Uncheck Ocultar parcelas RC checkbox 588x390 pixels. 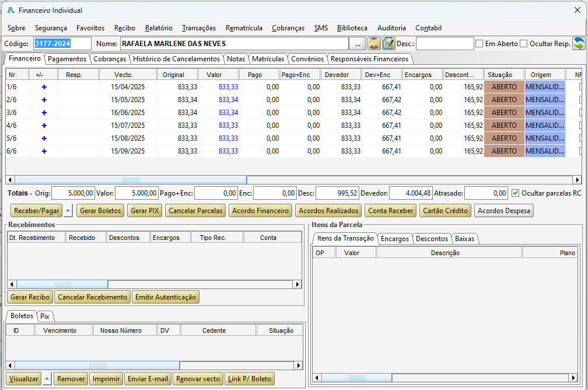(515, 193)
